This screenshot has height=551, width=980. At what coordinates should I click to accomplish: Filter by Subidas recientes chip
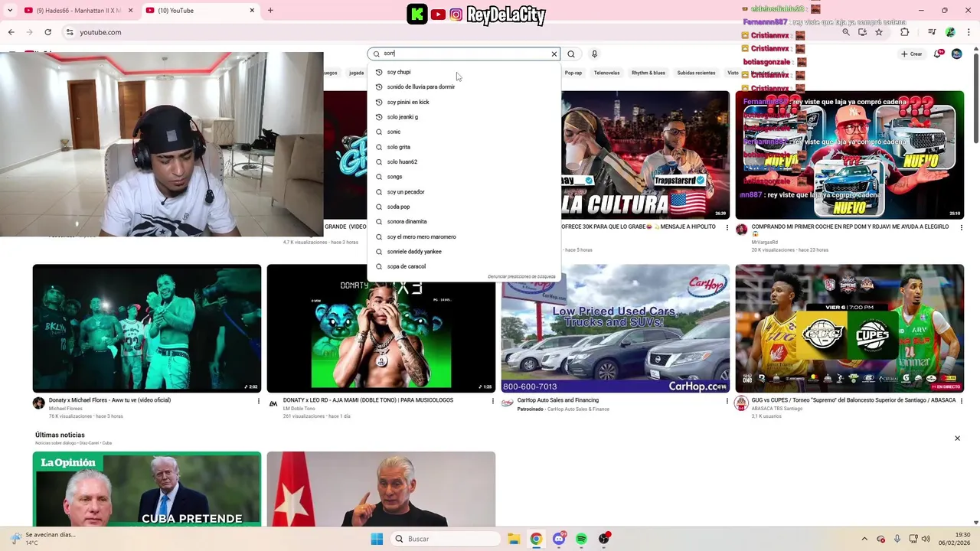696,73
